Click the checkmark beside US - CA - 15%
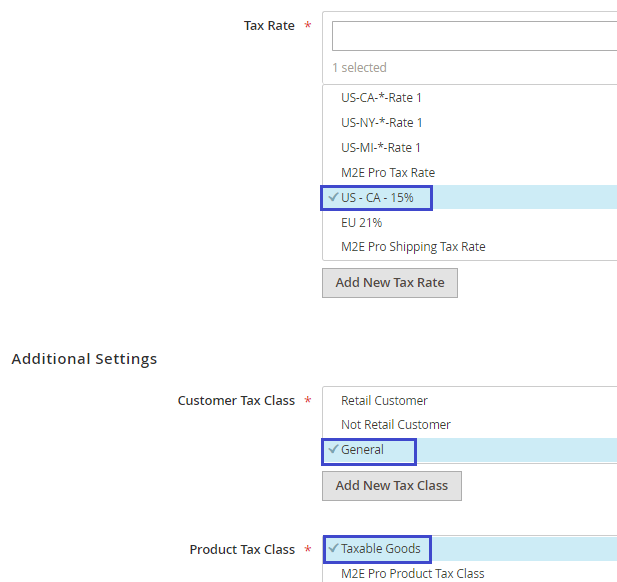The width and height of the screenshot is (617, 582). [x=333, y=198]
